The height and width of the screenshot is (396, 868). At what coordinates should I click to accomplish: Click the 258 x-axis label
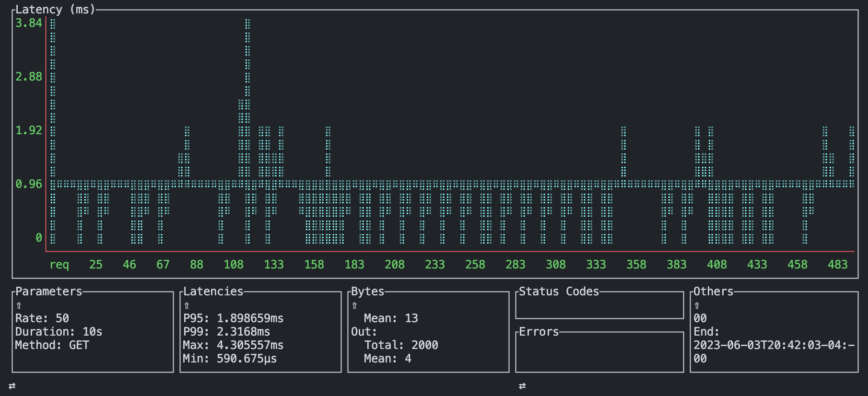(475, 265)
